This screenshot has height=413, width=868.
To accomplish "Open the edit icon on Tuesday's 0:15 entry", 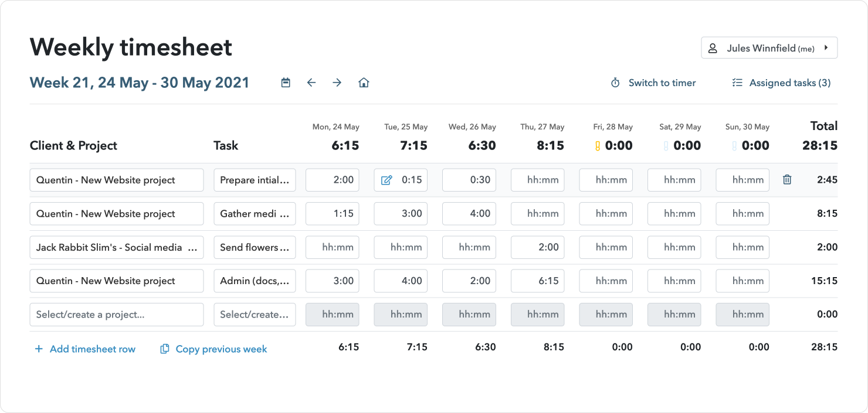I will pos(386,180).
